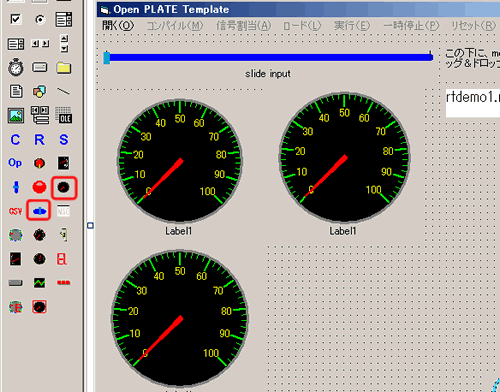
Task: Click the 'slide input' label
Action: point(268,74)
